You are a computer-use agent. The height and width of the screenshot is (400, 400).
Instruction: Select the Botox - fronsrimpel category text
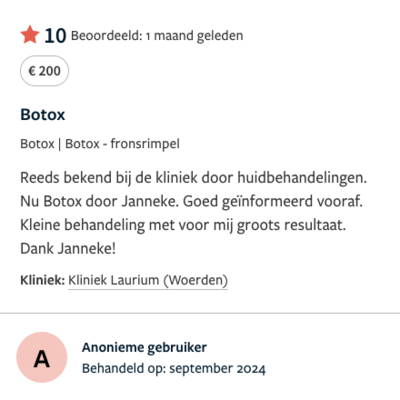click(x=122, y=144)
